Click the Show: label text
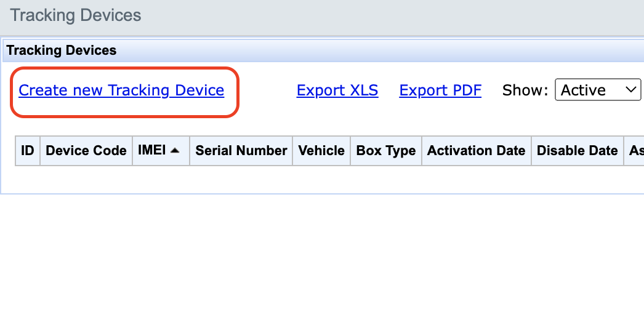644x309 pixels. 525,90
